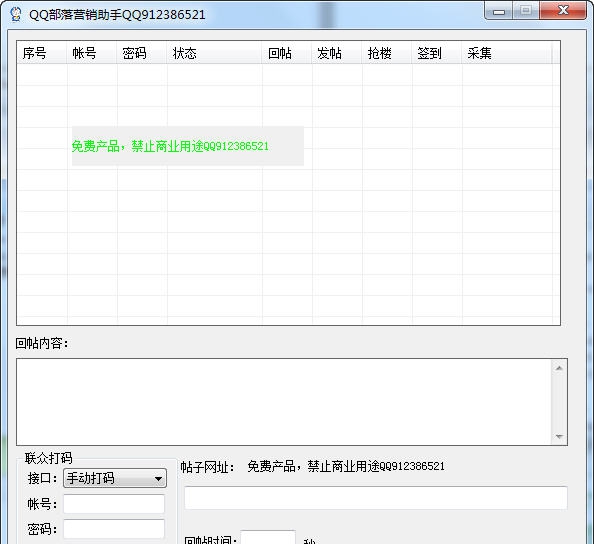Click the 密码 column header
The width and height of the screenshot is (594, 544).
click(x=142, y=53)
